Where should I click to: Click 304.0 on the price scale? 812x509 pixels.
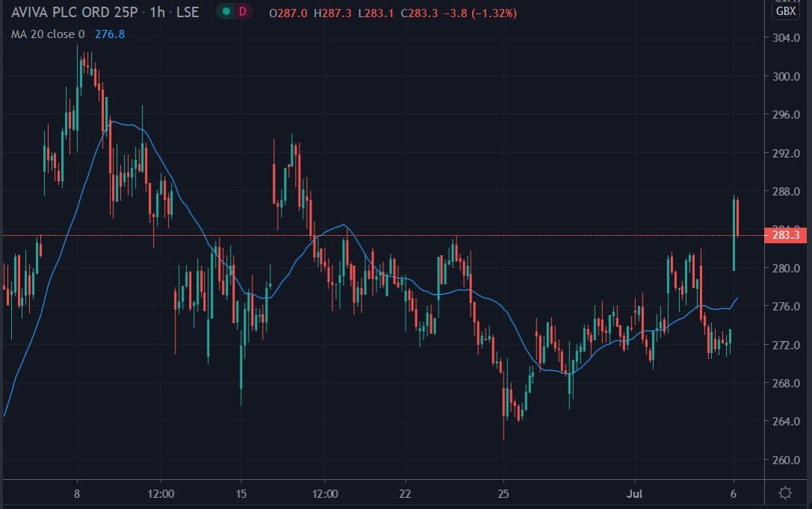click(787, 38)
